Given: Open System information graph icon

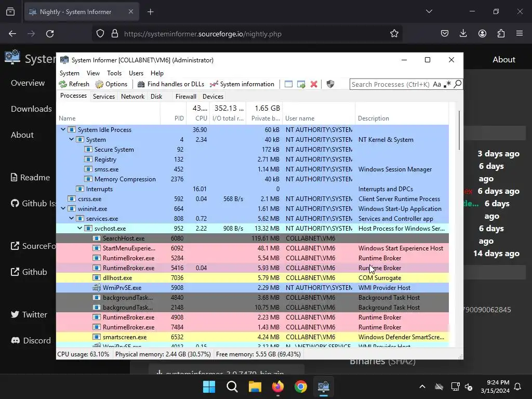Looking at the screenshot, I should point(214,84).
